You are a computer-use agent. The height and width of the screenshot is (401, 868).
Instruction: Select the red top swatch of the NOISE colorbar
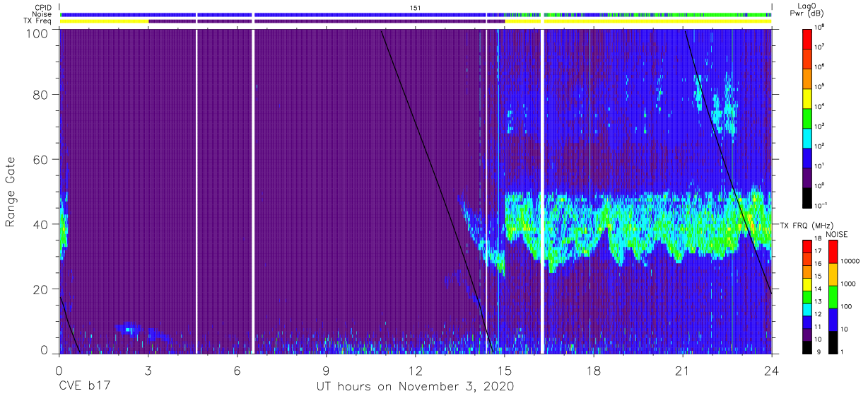(x=833, y=252)
